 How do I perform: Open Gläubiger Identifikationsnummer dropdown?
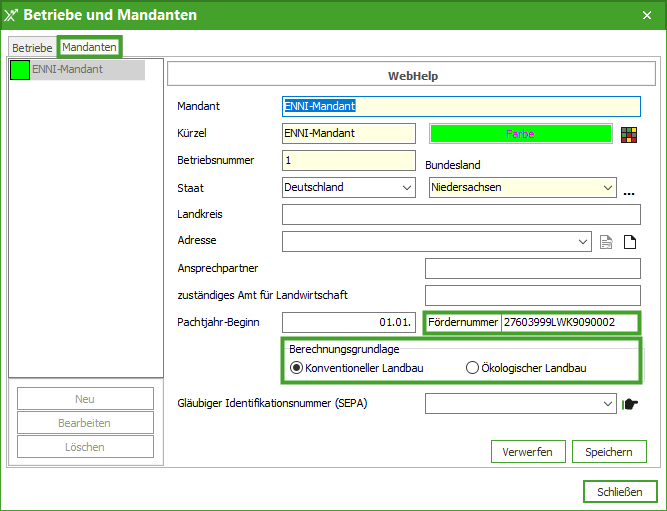click(x=608, y=404)
